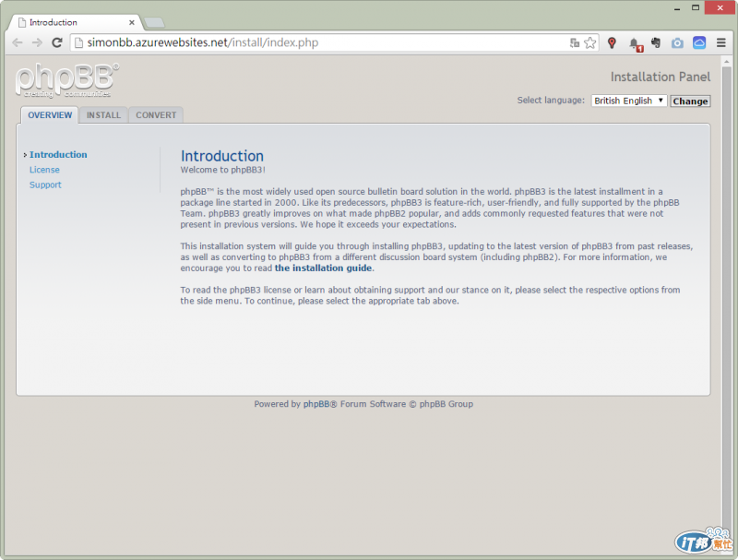Bookmark this page with the star icon

pos(589,42)
